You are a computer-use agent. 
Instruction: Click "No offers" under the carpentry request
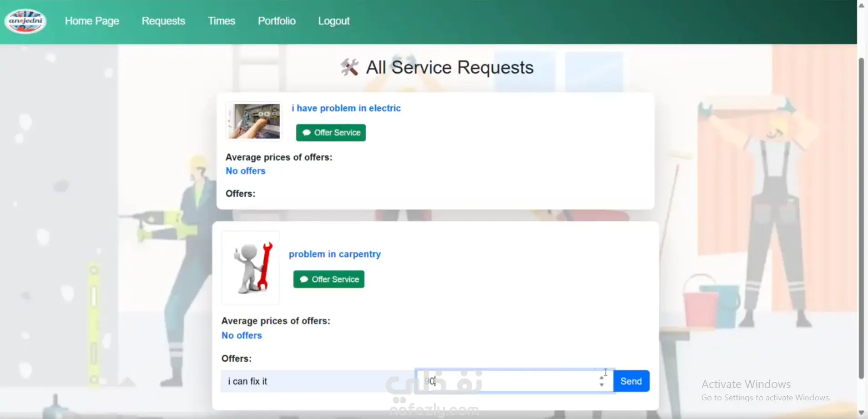(242, 335)
